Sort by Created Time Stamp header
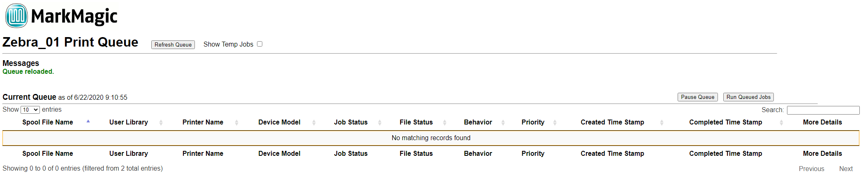868x183 pixels. (x=612, y=122)
